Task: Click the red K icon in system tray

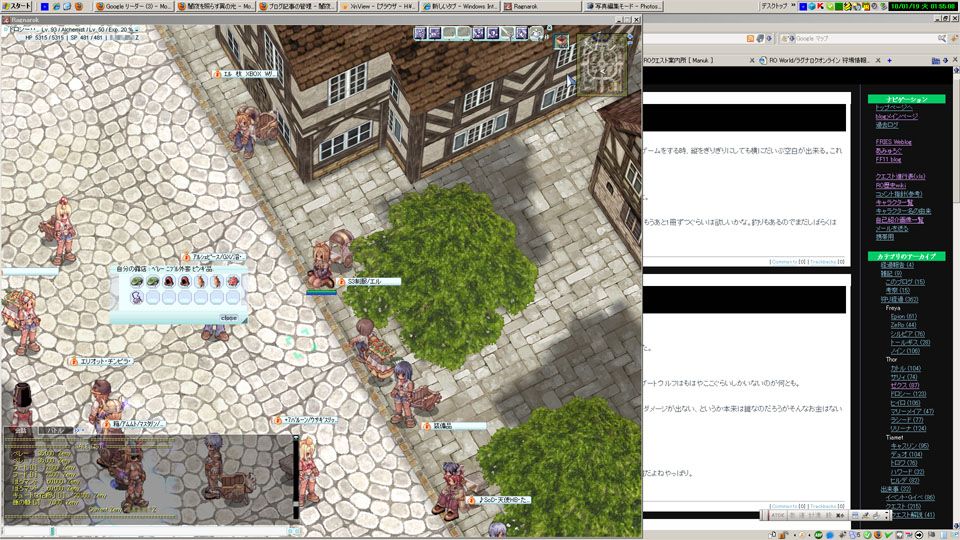Action: (820, 6)
